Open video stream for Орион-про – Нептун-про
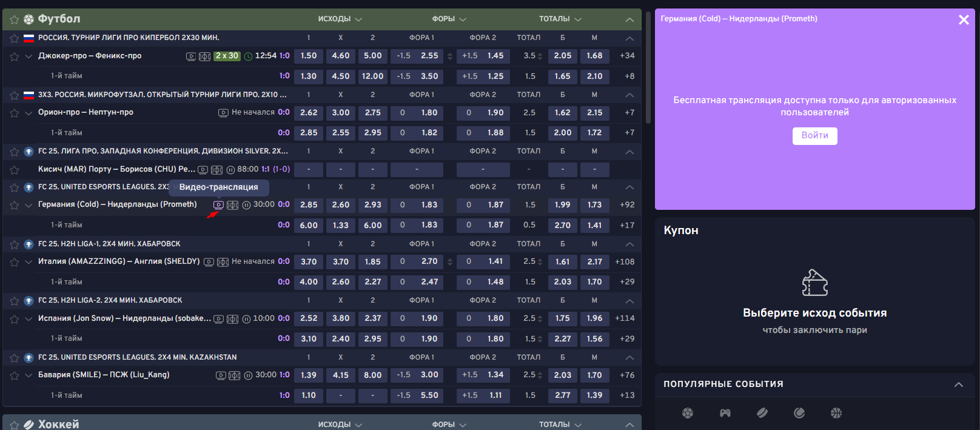This screenshot has width=980, height=430. (223, 113)
